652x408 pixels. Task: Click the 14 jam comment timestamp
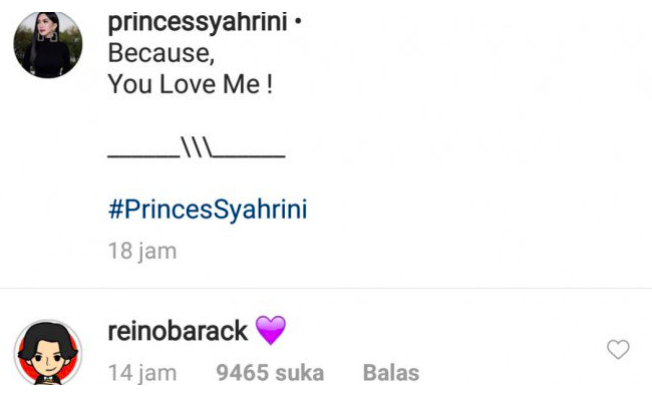point(142,373)
